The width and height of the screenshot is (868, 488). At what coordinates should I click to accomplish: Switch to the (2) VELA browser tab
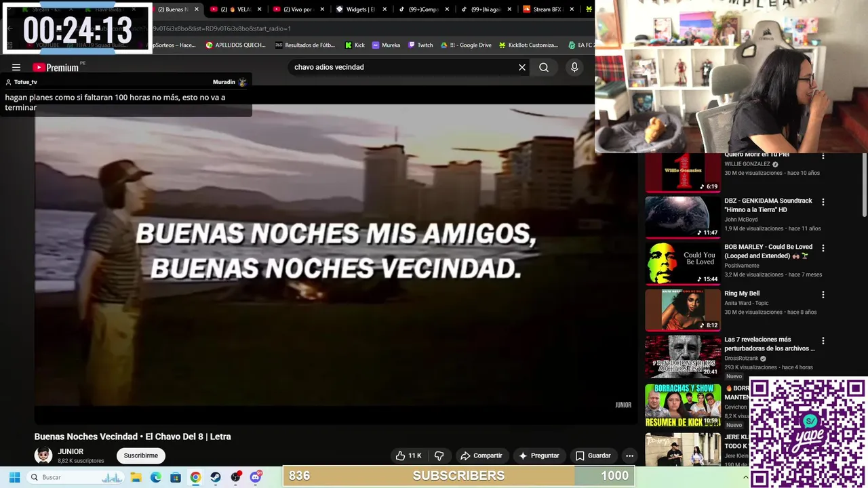coord(235,9)
